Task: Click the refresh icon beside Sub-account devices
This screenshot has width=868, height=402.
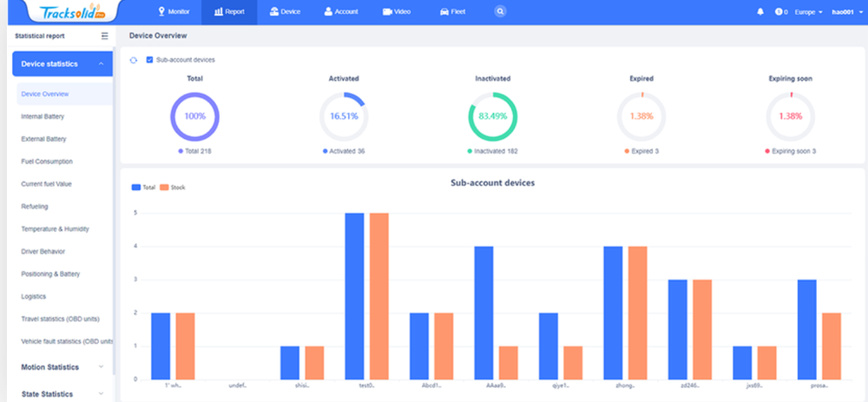Action: [133, 60]
